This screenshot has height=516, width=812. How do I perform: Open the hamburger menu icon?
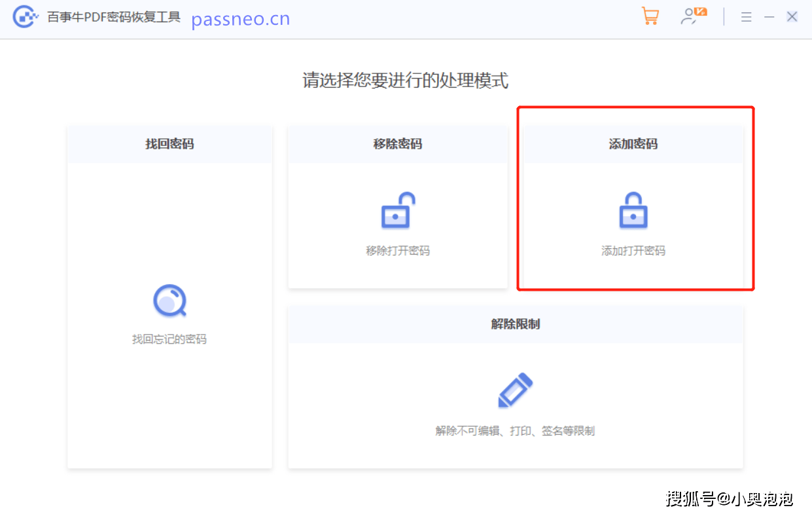click(x=747, y=17)
